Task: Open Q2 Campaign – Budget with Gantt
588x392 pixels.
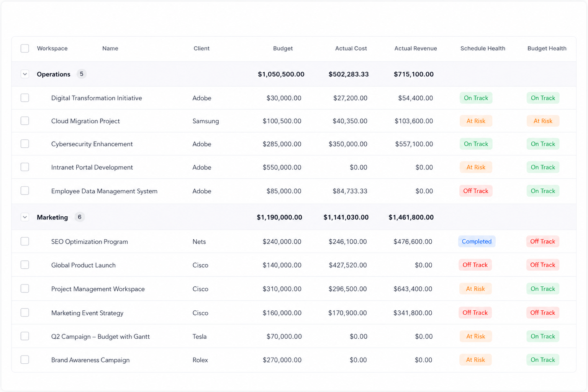Action: coord(100,336)
